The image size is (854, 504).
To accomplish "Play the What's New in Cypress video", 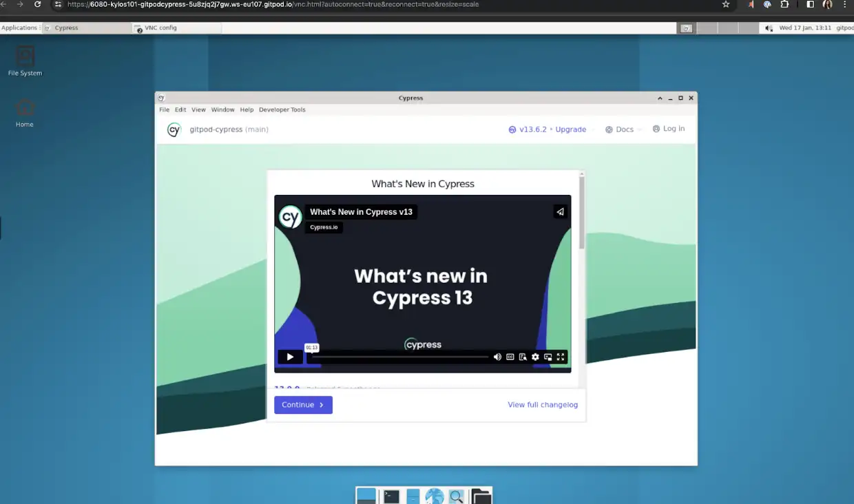I will (x=290, y=357).
